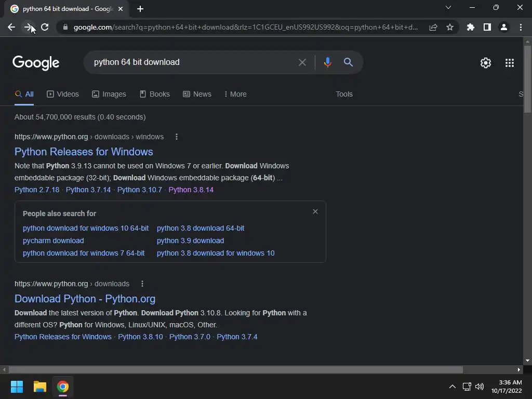Search python 3.8 download 64-bit
The width and height of the screenshot is (532, 399).
201,228
